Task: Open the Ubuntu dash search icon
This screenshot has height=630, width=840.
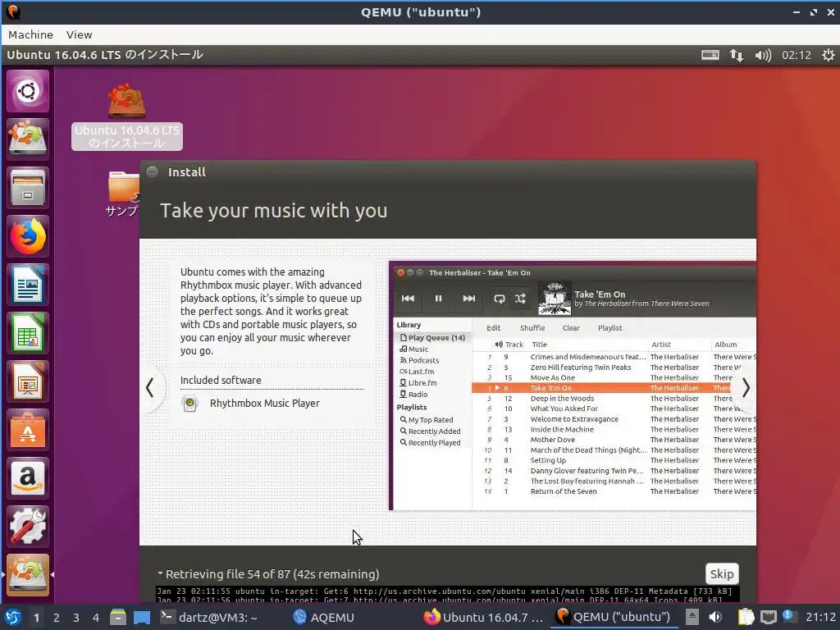Action: [x=28, y=91]
